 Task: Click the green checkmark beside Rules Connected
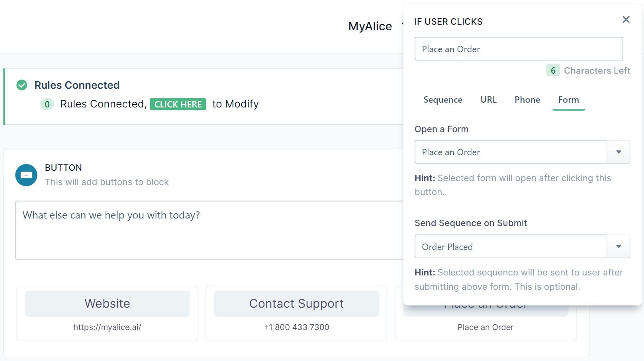tap(22, 85)
